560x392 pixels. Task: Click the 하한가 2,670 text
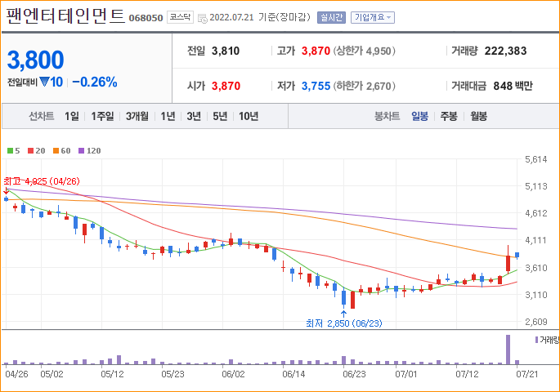365,86
